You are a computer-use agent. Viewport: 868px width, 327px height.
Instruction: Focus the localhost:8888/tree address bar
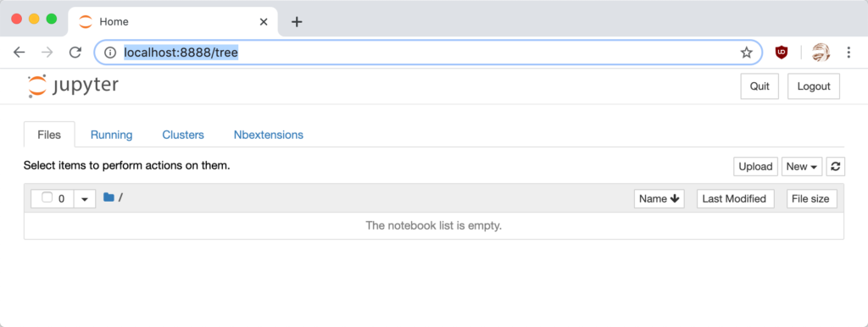(x=428, y=53)
